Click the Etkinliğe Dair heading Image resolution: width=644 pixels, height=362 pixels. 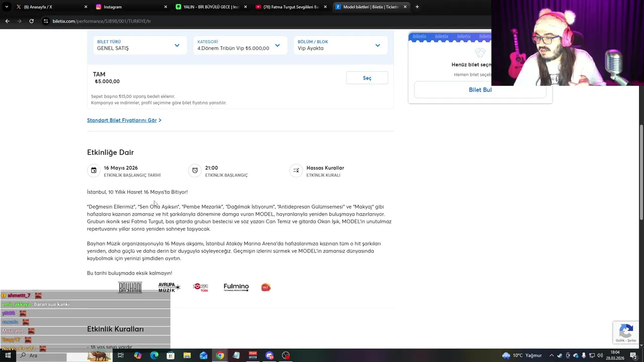(110, 152)
